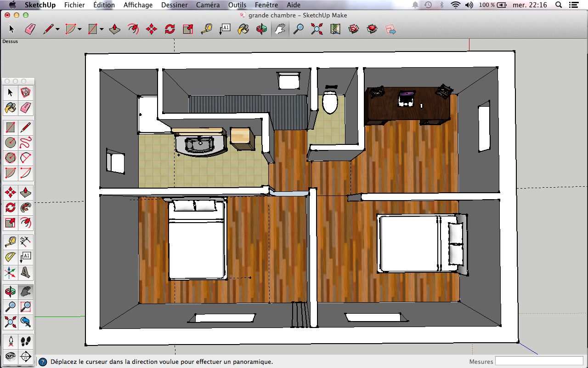Select the Circle tool in the palette
588x368 pixels.
click(11, 143)
